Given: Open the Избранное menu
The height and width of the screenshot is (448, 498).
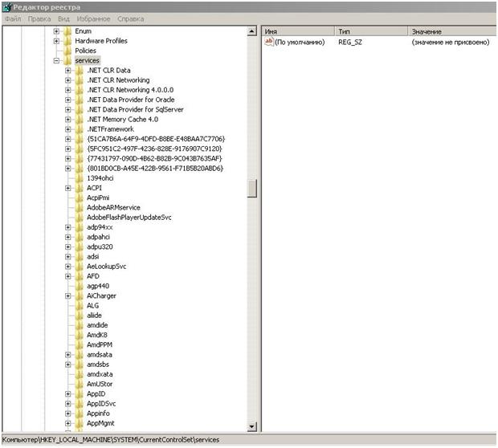Looking at the screenshot, I should tap(93, 18).
